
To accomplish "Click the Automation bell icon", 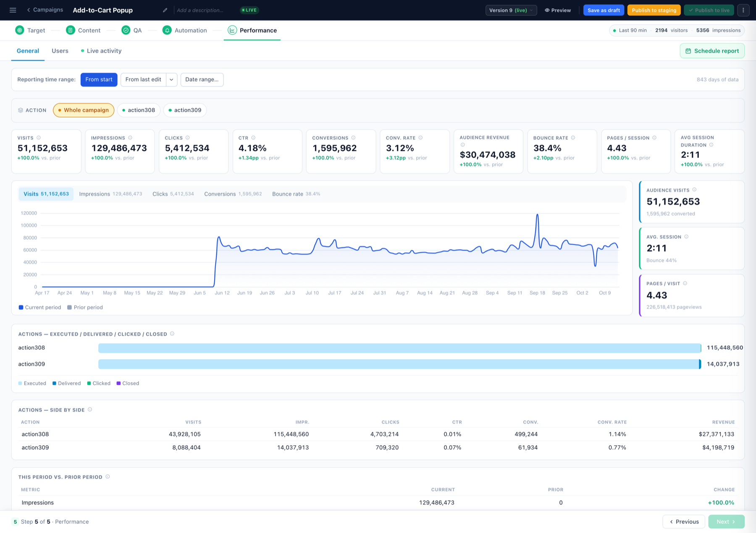I will (x=167, y=30).
